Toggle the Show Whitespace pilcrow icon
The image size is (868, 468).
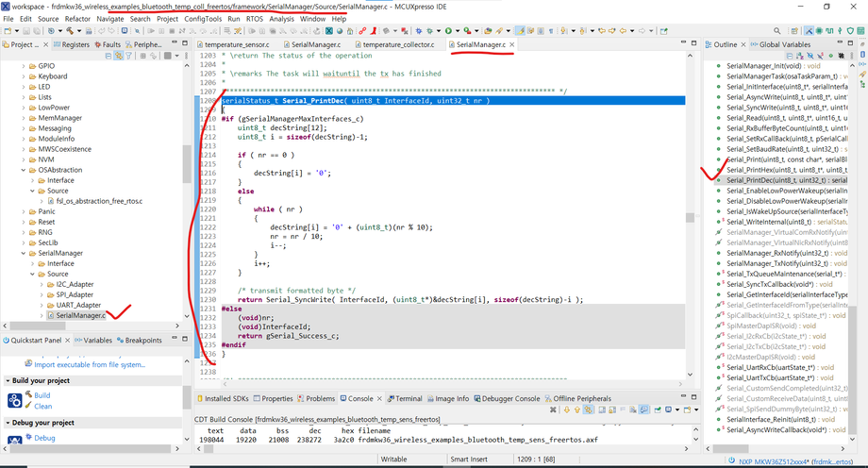pyautogui.click(x=551, y=30)
